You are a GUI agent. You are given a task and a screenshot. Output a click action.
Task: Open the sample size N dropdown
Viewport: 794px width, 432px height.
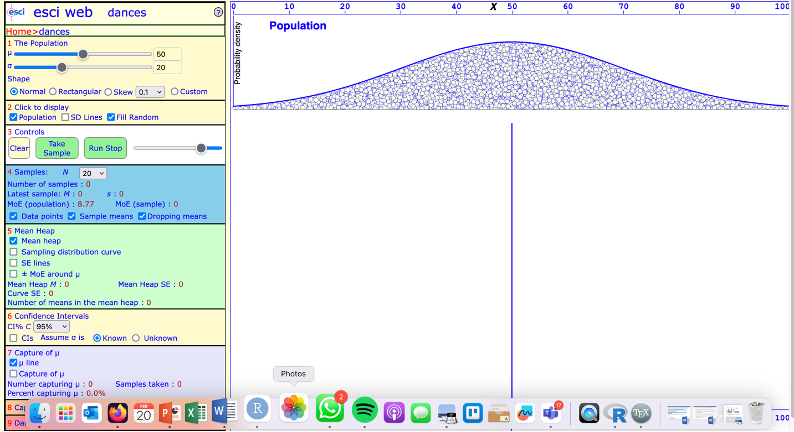92,173
